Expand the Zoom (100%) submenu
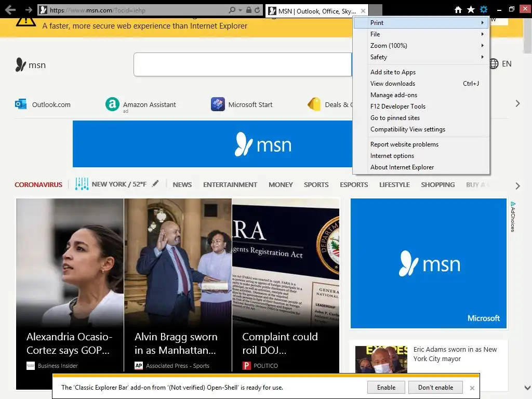The height and width of the screenshot is (399, 532). (421, 46)
